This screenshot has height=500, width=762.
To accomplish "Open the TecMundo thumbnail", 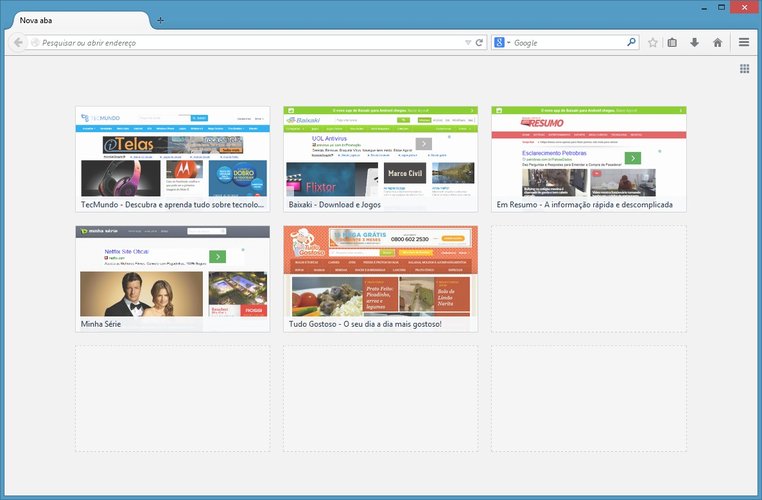I will pyautogui.click(x=173, y=159).
